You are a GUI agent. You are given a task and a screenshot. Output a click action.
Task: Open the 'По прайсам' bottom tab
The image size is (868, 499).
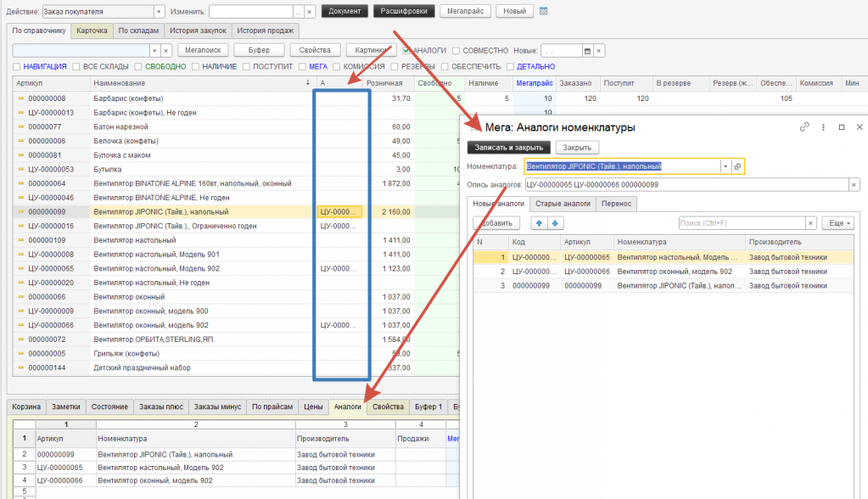coord(272,406)
